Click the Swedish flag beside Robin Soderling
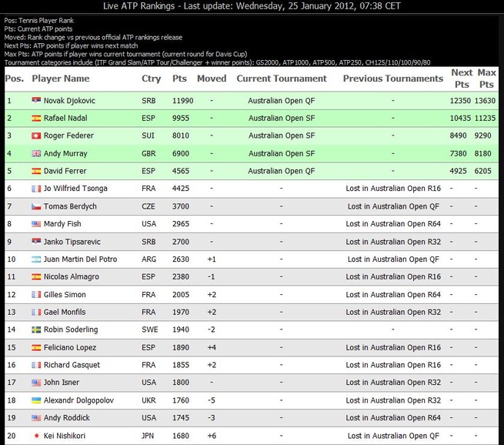The width and height of the screenshot is (504, 445). (36, 330)
